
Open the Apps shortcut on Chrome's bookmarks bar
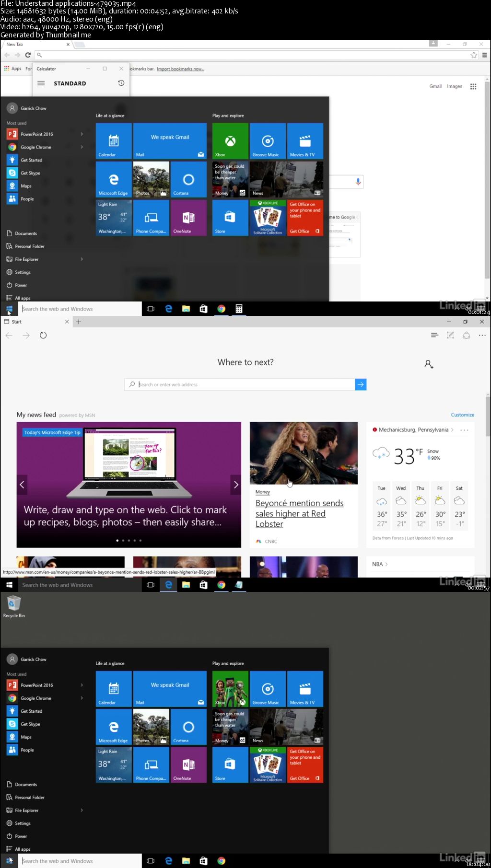pos(13,69)
